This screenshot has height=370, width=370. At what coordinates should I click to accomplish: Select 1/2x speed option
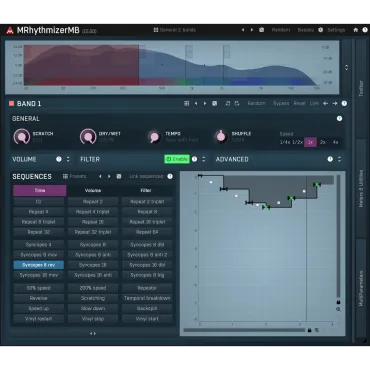(297, 142)
